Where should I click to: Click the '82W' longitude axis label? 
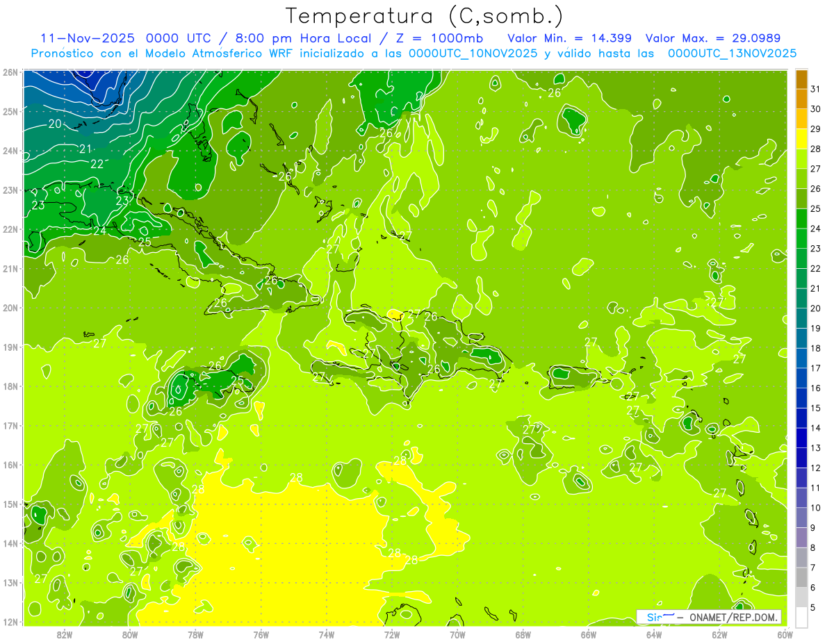click(65, 634)
